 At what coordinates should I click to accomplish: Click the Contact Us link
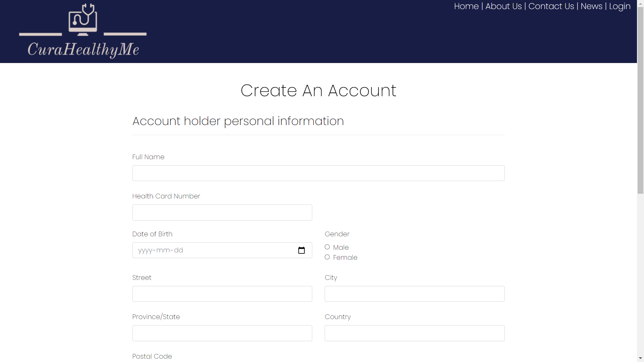pyautogui.click(x=551, y=6)
